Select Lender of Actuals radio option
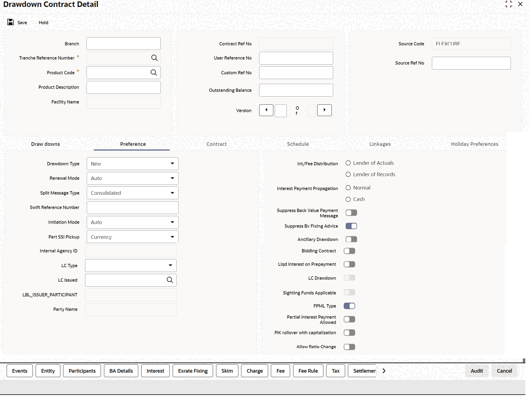 coord(348,163)
